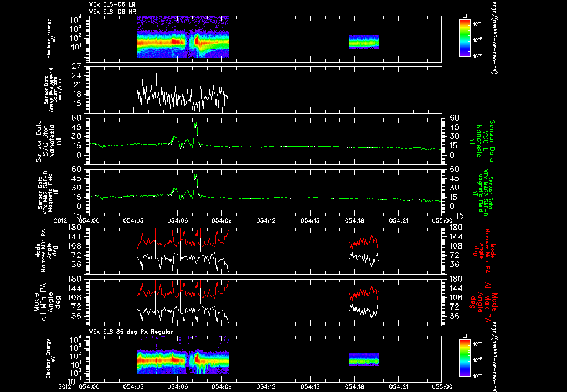Image resolution: width=567 pixels, height=392 pixels.
Task: Click the 'Mode Narrow Min PA Angle' left label
Action: point(45,250)
